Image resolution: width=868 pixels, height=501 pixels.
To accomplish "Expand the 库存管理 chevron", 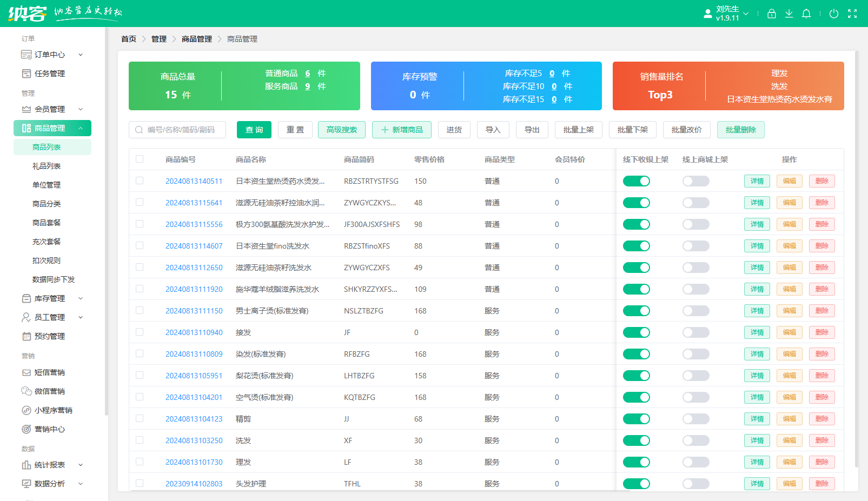I will click(81, 298).
